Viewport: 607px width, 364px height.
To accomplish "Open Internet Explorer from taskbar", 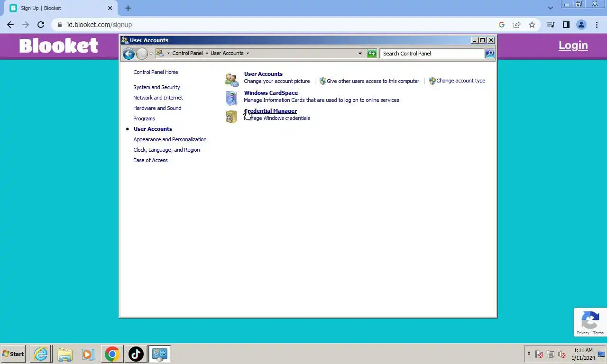I will pos(41,354).
